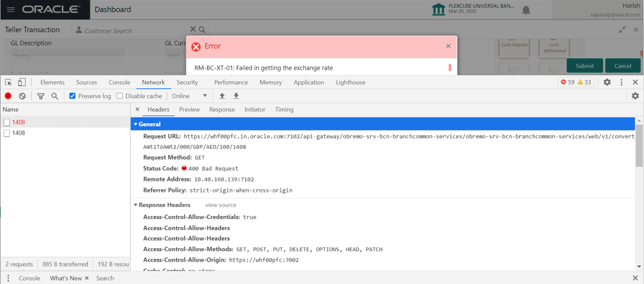
Task: Open the Oracle hamburger navigation menu
Action: (x=11, y=9)
